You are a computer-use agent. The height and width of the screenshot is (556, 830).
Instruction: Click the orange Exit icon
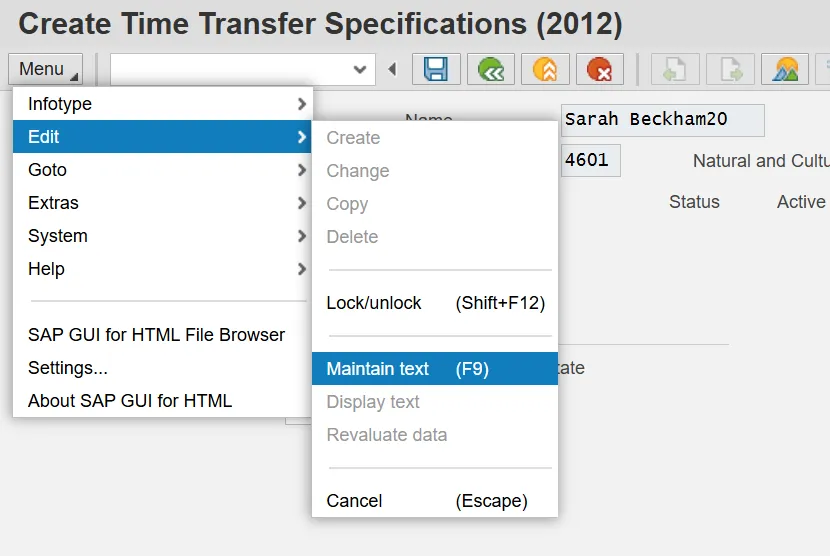click(545, 69)
